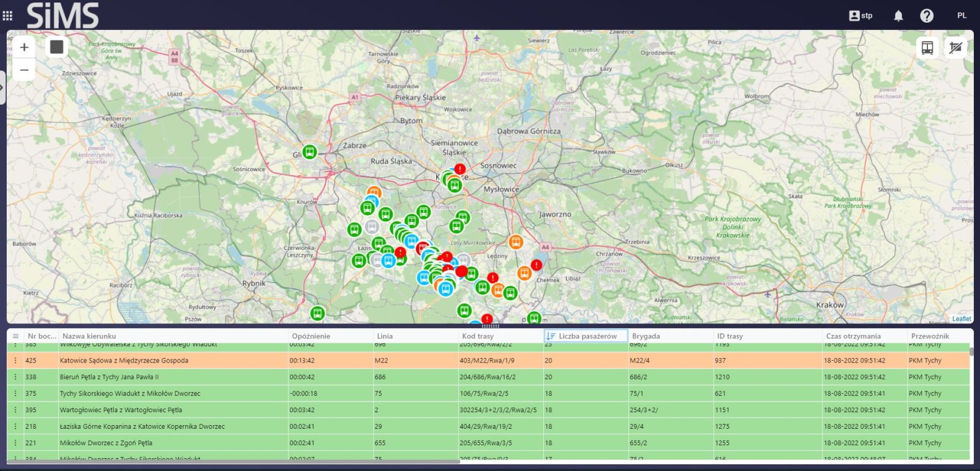Open the stp user account menu
980x471 pixels.
pos(860,15)
